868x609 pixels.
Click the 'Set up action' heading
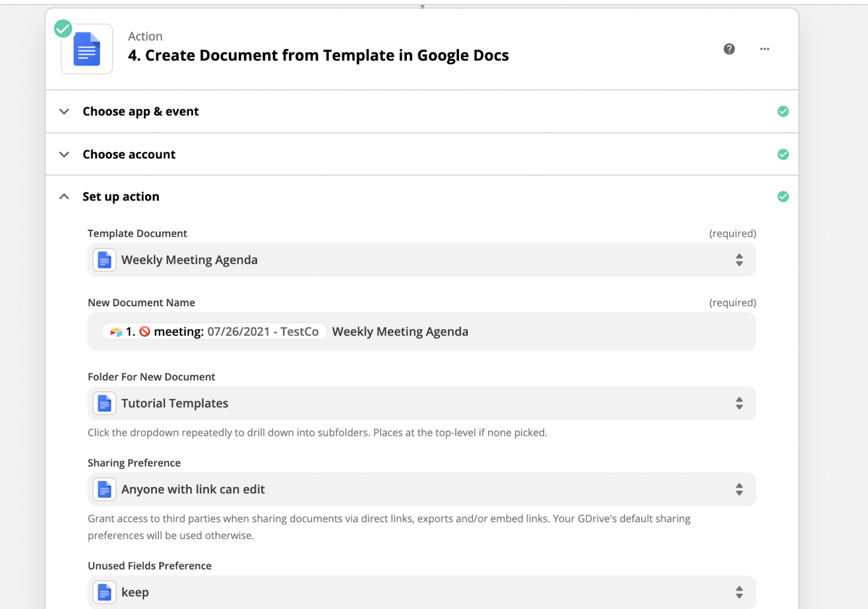pos(121,196)
